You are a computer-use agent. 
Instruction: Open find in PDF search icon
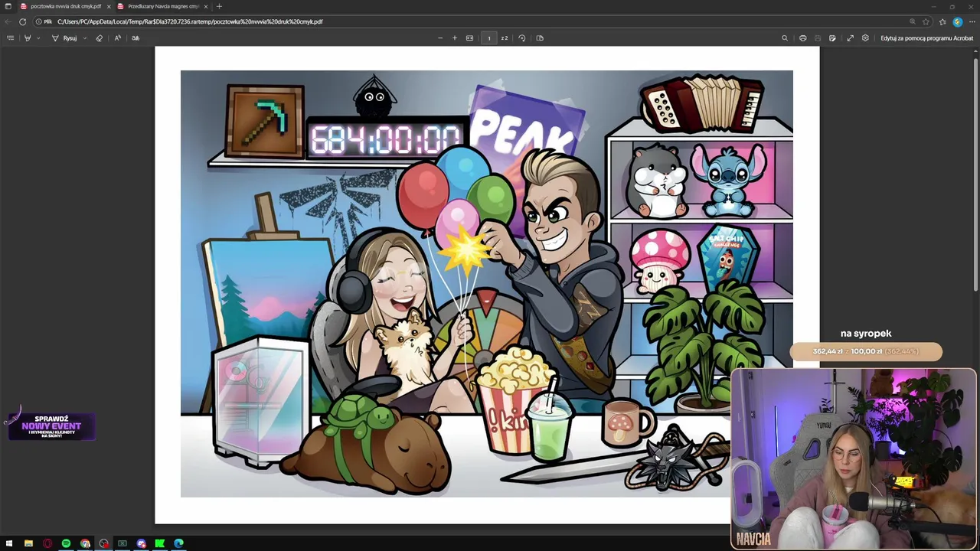tap(785, 38)
